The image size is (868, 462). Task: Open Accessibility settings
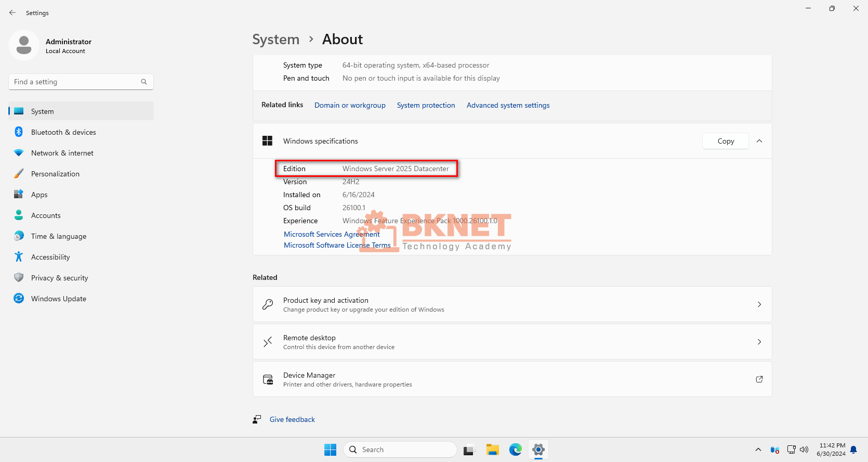[x=81, y=257]
